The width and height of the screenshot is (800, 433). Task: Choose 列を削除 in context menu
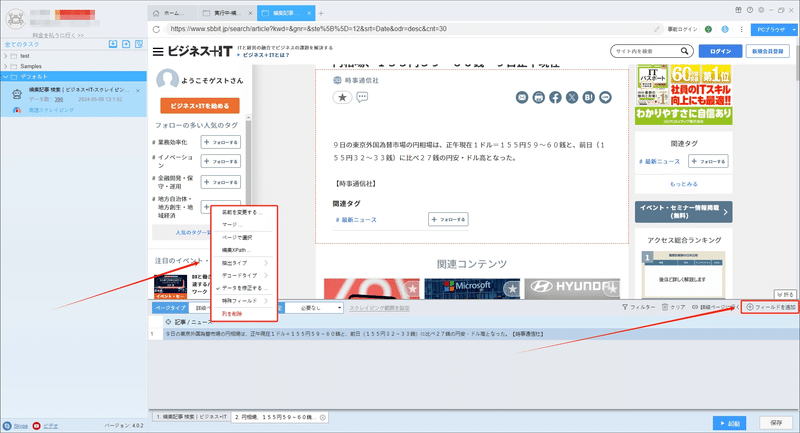click(244, 314)
